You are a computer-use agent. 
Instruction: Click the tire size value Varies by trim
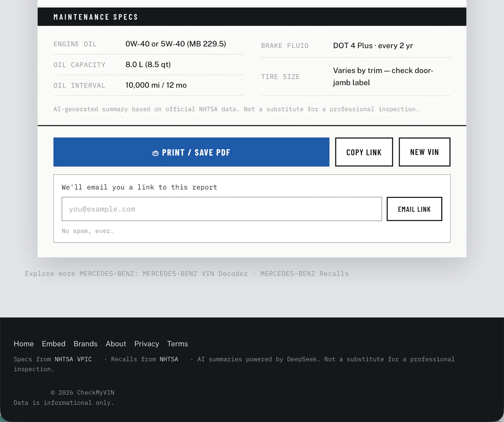click(x=383, y=76)
